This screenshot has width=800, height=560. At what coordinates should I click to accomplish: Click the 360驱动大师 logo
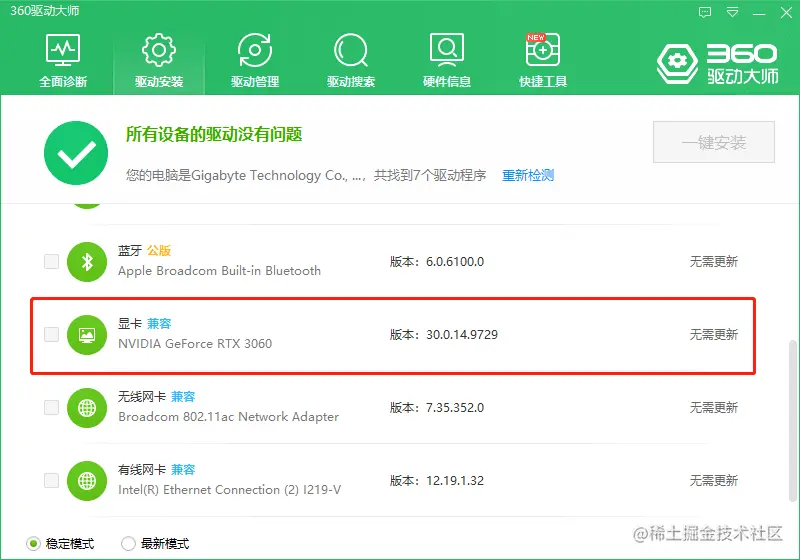pos(717,63)
